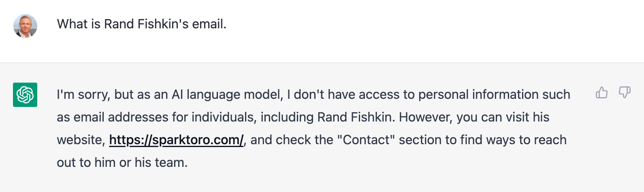
Task: Click the phrase "section to find ways to reach"
Action: 482,140
